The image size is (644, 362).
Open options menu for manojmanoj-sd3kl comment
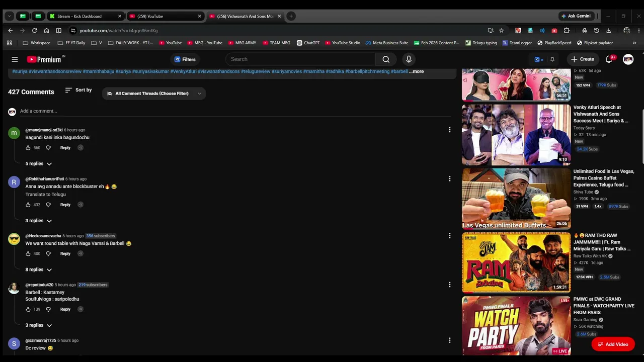click(449, 130)
